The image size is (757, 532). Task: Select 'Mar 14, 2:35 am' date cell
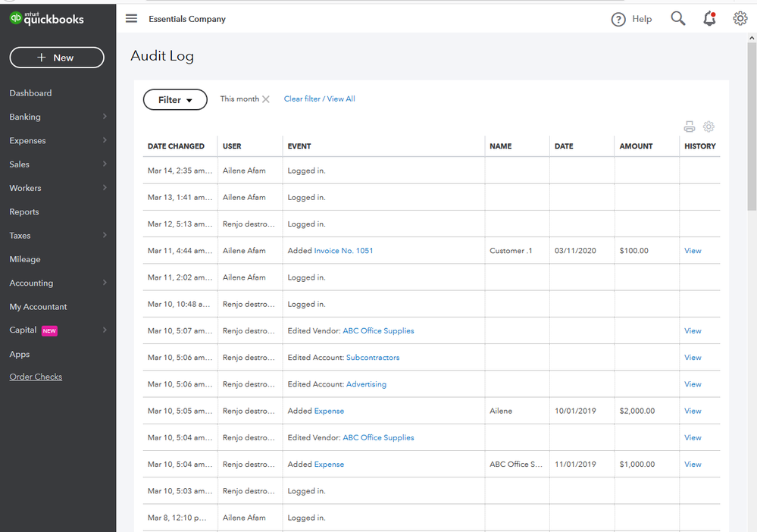point(180,171)
